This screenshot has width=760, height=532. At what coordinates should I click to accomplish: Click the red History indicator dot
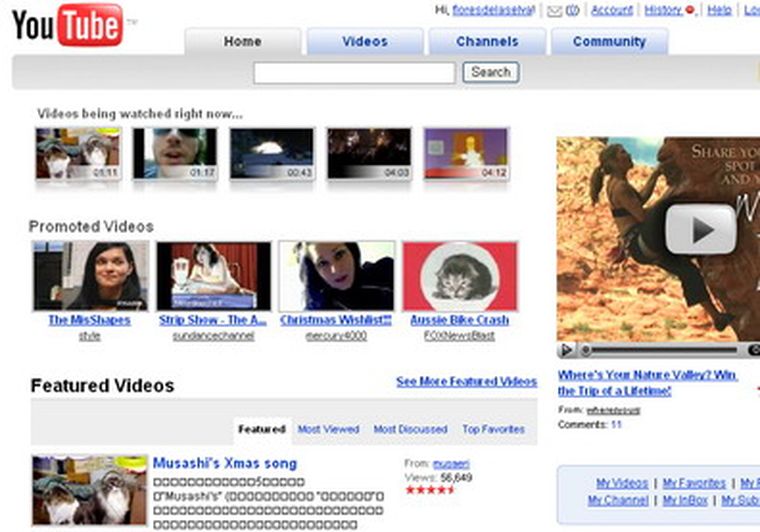point(690,10)
